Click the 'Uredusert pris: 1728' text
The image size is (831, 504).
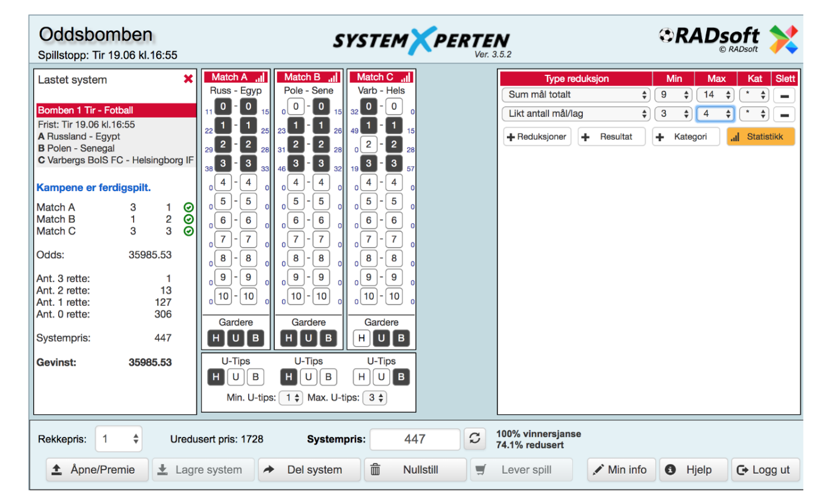pos(217,439)
